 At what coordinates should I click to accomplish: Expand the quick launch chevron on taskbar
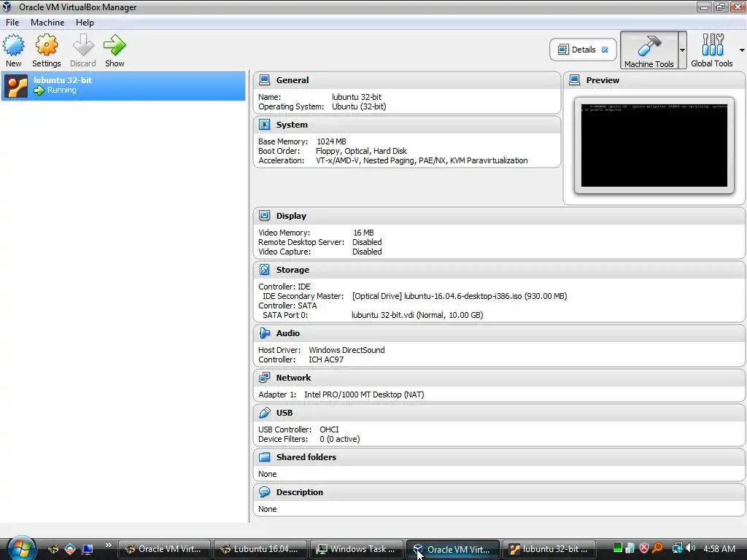coord(108,545)
